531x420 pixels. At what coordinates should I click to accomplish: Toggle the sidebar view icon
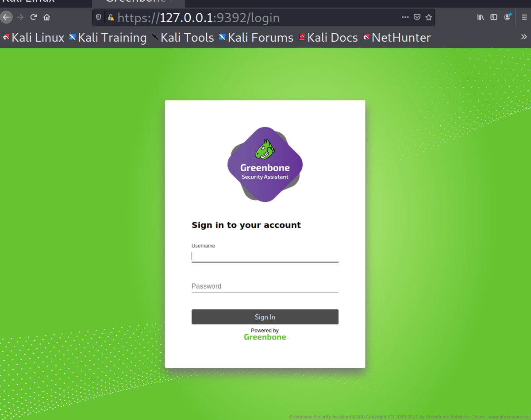[494, 17]
